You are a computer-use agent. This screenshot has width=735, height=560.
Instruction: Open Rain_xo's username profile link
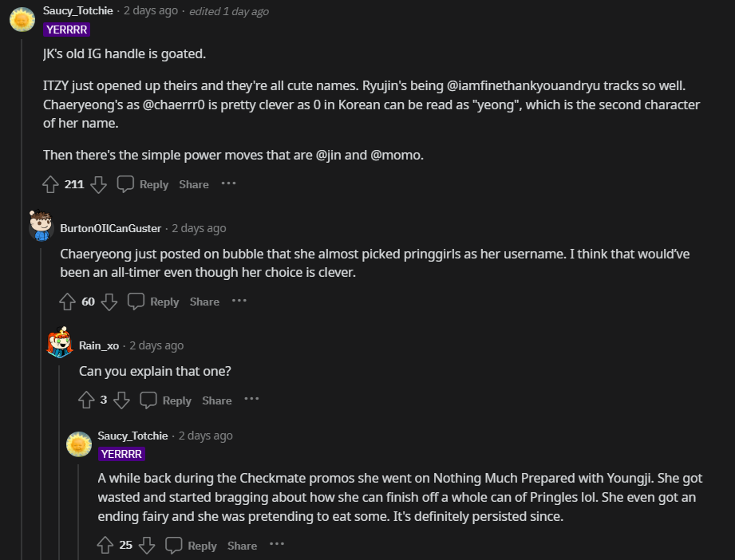pyautogui.click(x=99, y=345)
